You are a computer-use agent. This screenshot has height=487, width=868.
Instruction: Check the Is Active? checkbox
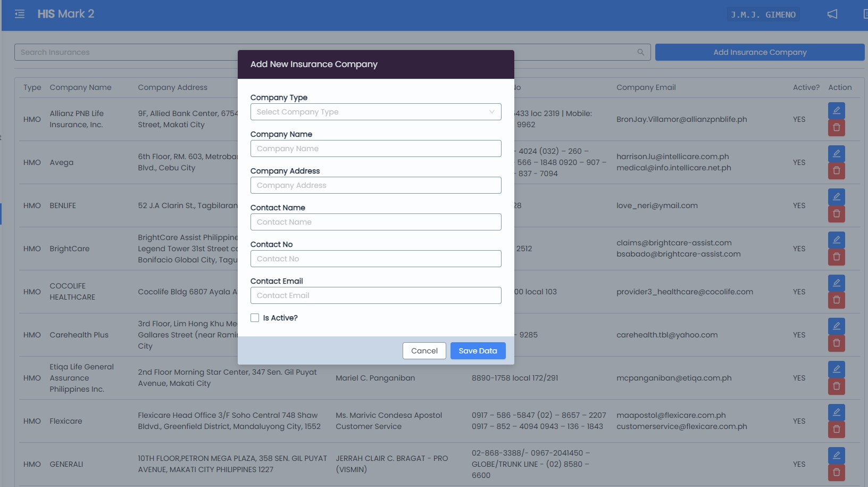point(255,318)
